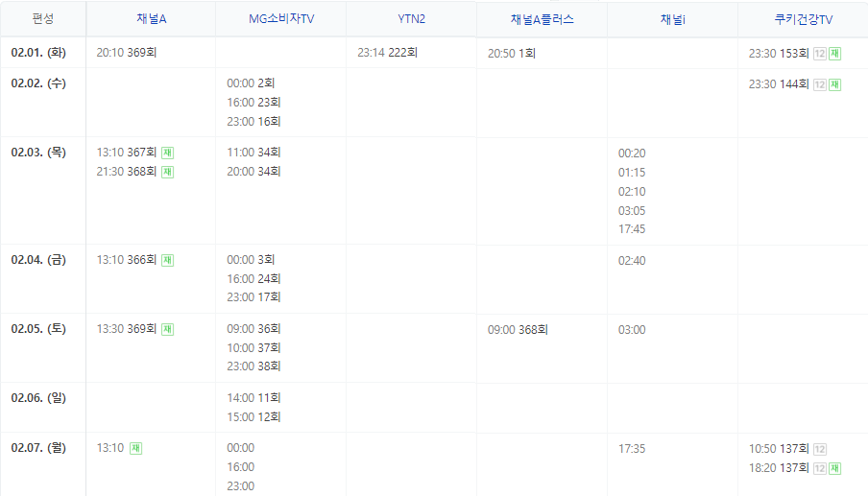Click the 00:00 2회 entry on 02.02
Image resolution: width=868 pixels, height=496 pixels.
click(251, 83)
